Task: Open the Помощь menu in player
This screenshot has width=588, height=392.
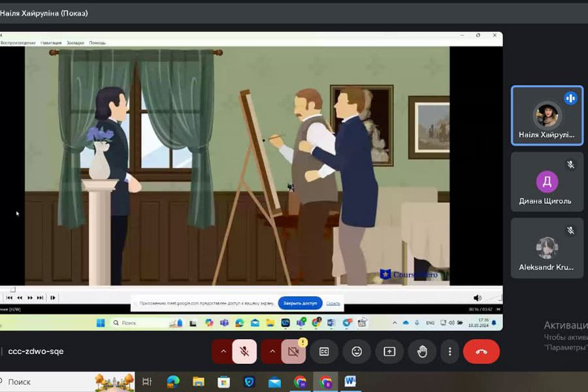Action: point(97,43)
